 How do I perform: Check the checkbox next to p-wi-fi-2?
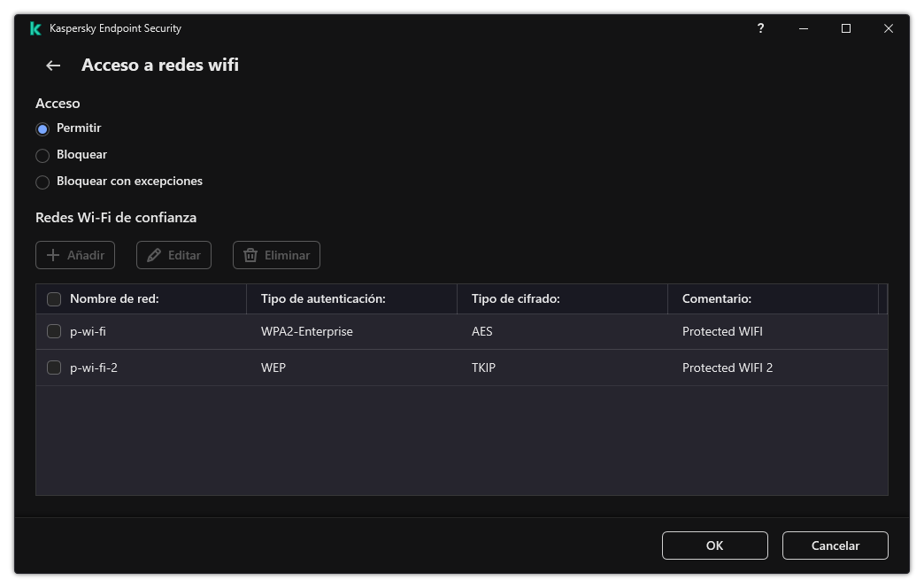coord(54,367)
